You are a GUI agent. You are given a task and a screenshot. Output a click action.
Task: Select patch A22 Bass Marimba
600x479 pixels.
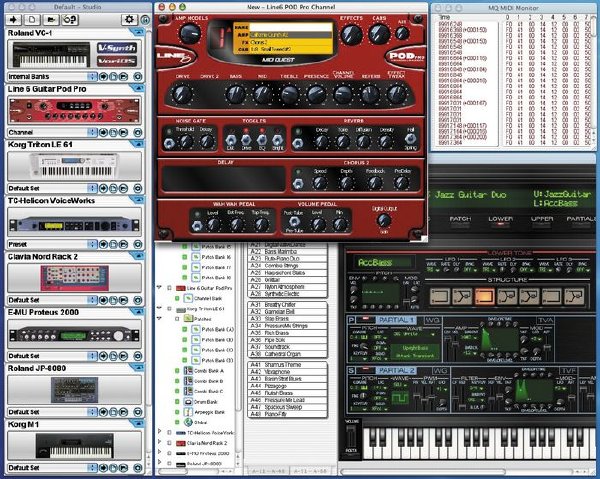point(288,251)
